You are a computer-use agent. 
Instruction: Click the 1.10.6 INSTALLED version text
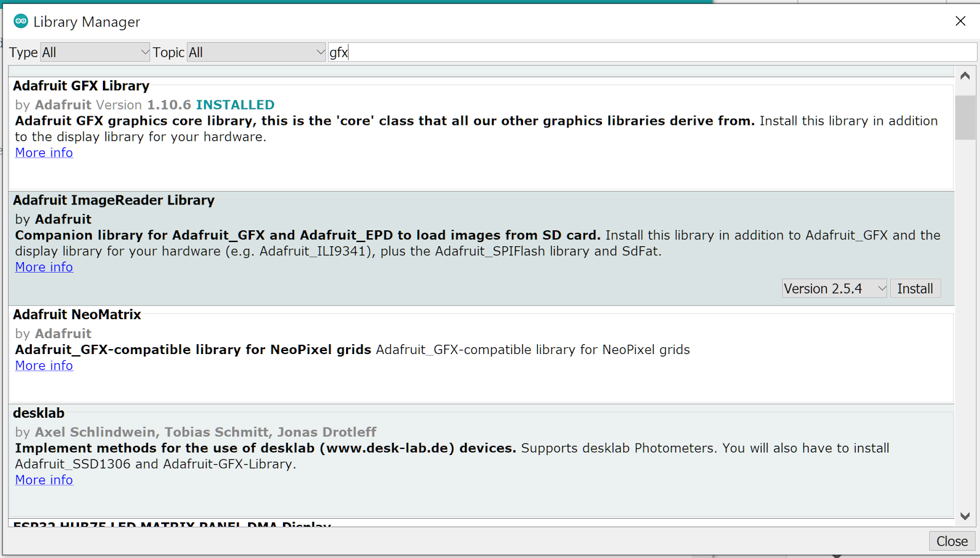(211, 105)
